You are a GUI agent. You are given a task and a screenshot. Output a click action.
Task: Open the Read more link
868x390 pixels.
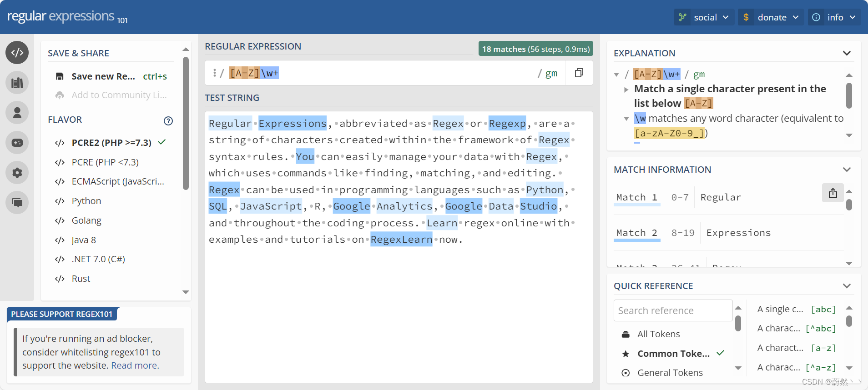tap(134, 365)
